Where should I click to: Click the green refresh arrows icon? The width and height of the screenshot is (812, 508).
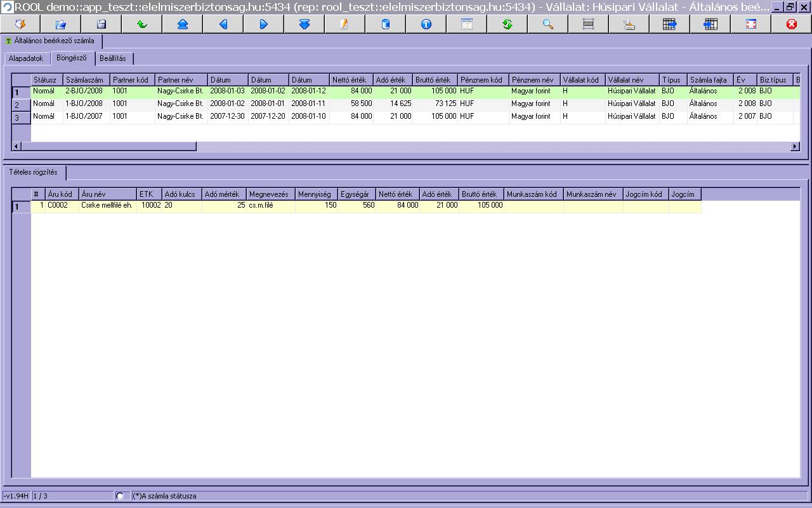coord(507,24)
